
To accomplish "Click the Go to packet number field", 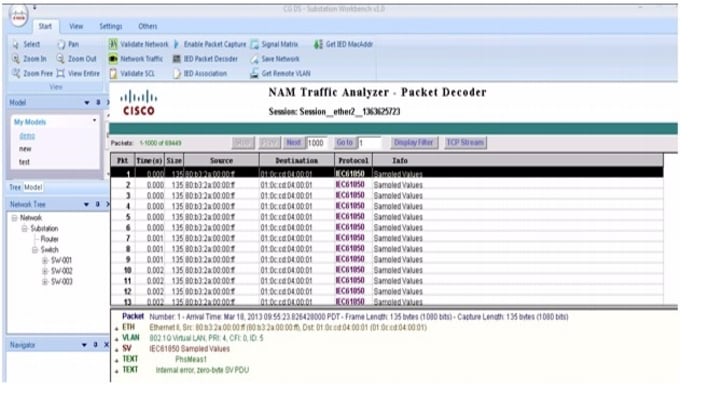I will click(369, 143).
